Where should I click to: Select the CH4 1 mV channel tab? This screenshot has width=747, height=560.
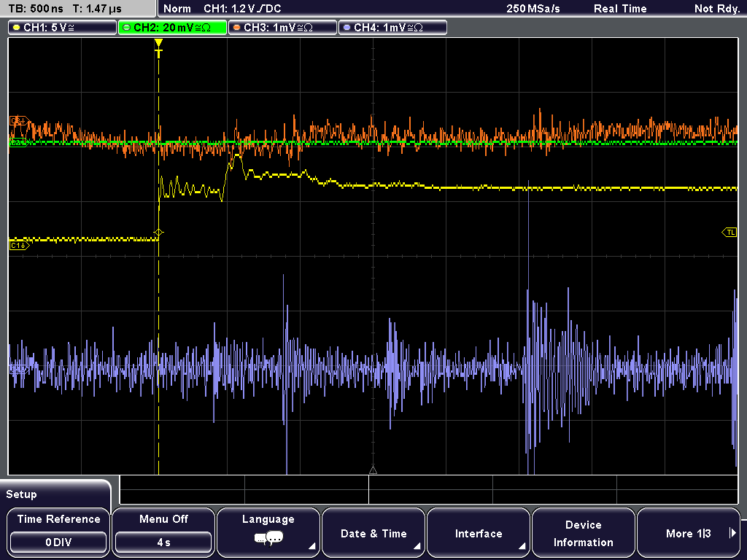(392, 28)
